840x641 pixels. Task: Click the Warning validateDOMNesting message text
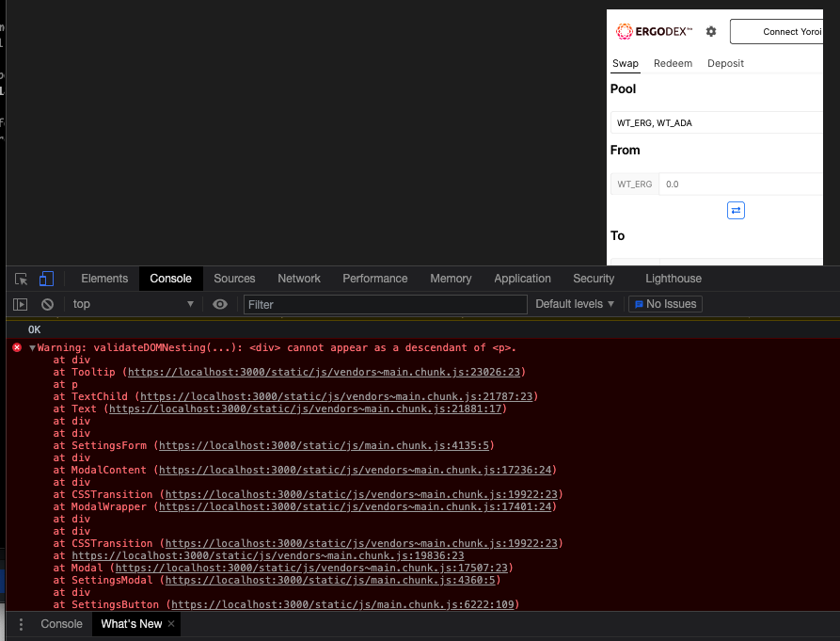pos(277,348)
